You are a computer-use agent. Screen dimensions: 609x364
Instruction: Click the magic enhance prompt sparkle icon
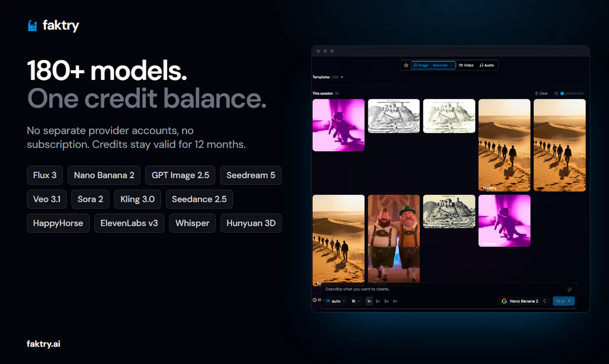569,290
